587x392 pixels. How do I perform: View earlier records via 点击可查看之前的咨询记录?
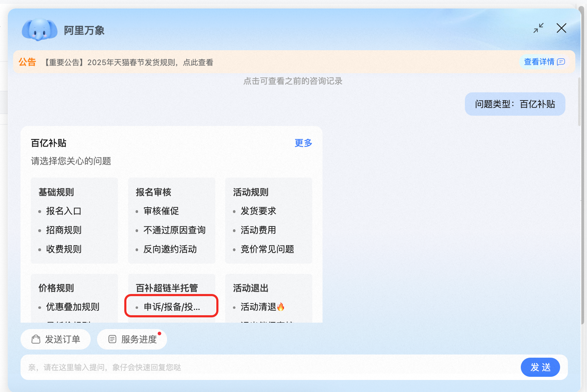point(293,81)
